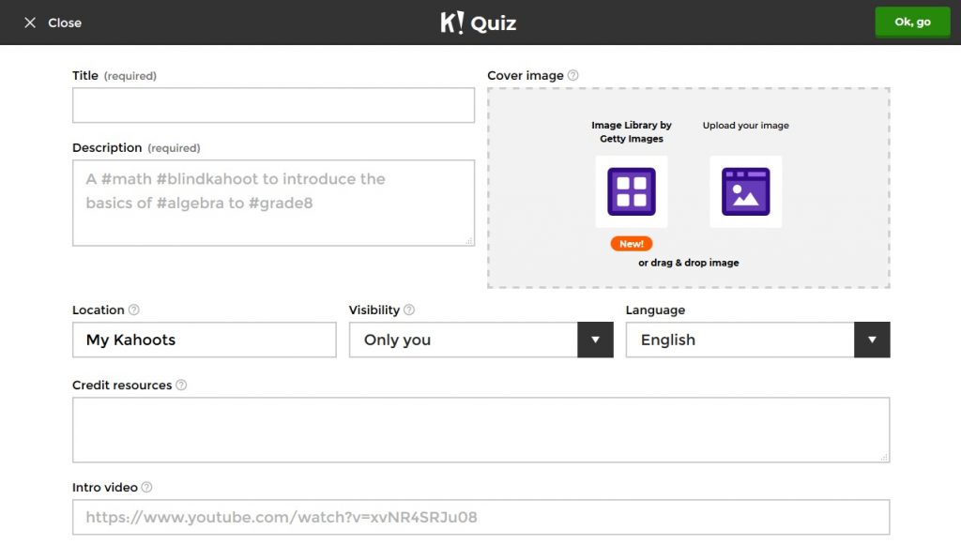Click the help icon next to Location

(134, 310)
